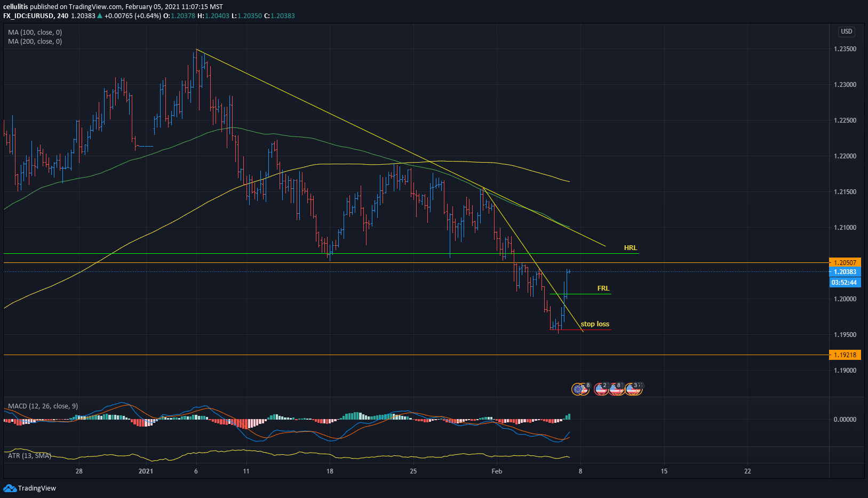Click the 1.23500 price axis label
This screenshot has width=868, height=498.
click(845, 49)
